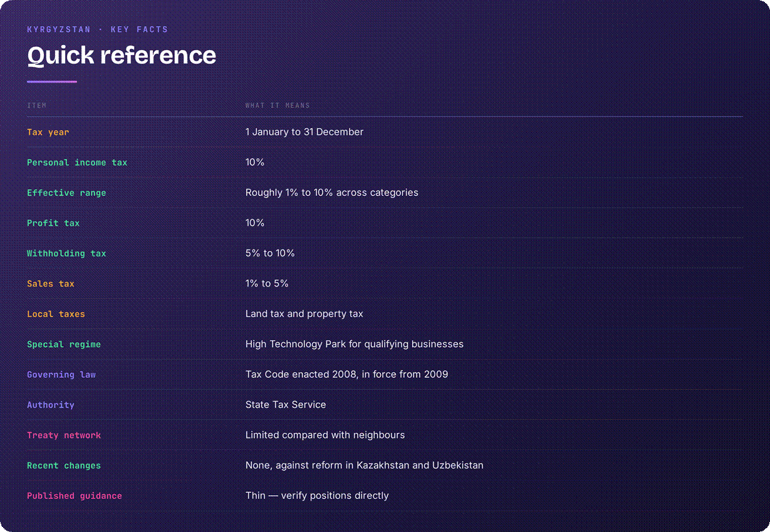Click the WHAT IT MEANS column header
This screenshot has width=770, height=532.
(x=278, y=105)
